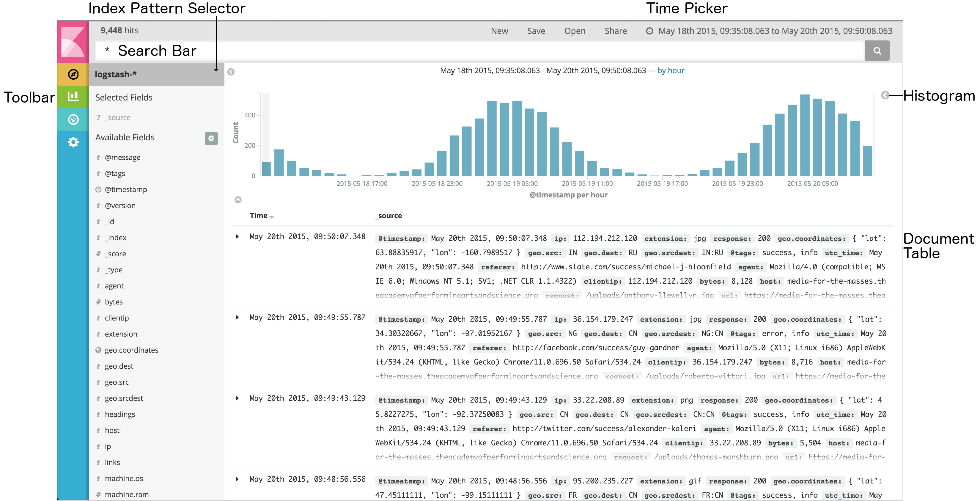This screenshot has height=501, width=980.
Task: Select the @message field
Action: pyautogui.click(x=122, y=158)
